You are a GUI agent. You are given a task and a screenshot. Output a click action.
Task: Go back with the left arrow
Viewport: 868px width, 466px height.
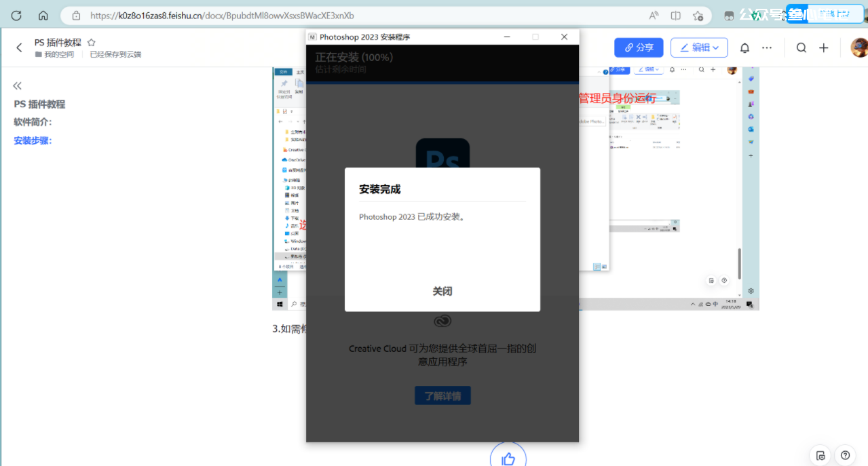19,47
